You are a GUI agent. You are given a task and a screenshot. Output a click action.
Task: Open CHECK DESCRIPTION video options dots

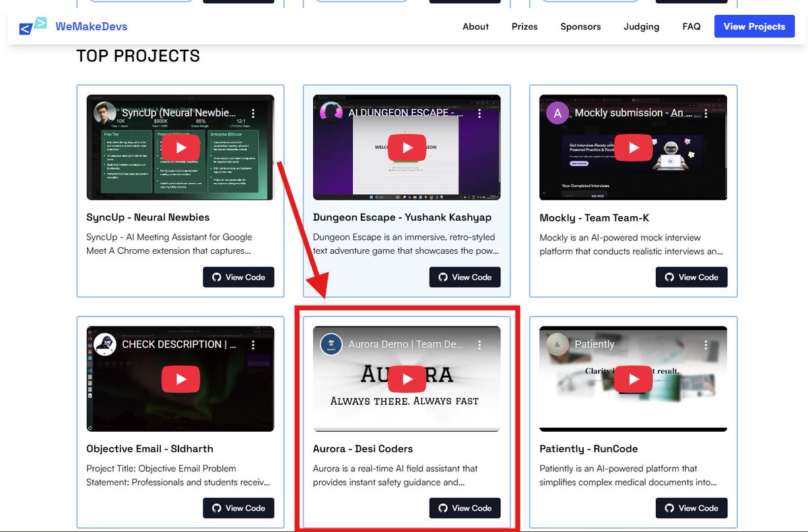click(x=253, y=345)
